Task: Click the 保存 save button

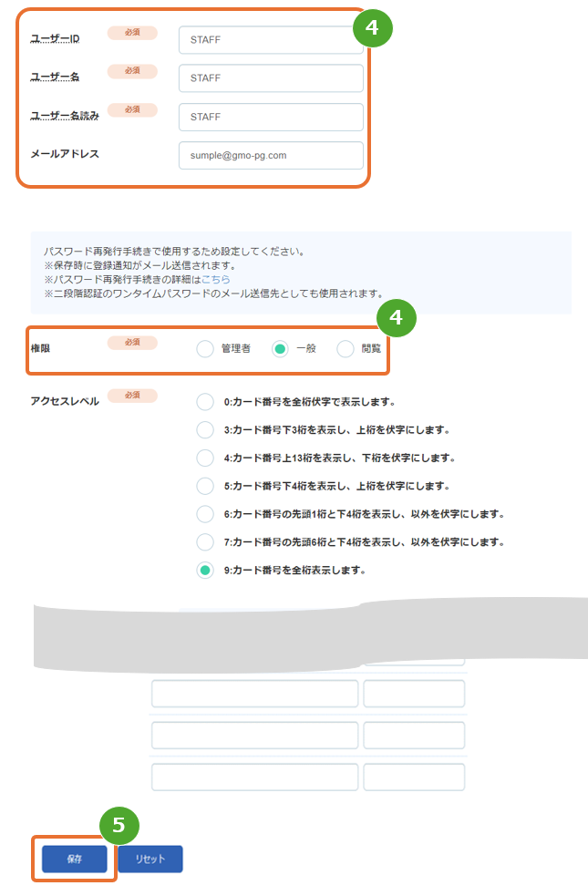Action: click(x=74, y=859)
